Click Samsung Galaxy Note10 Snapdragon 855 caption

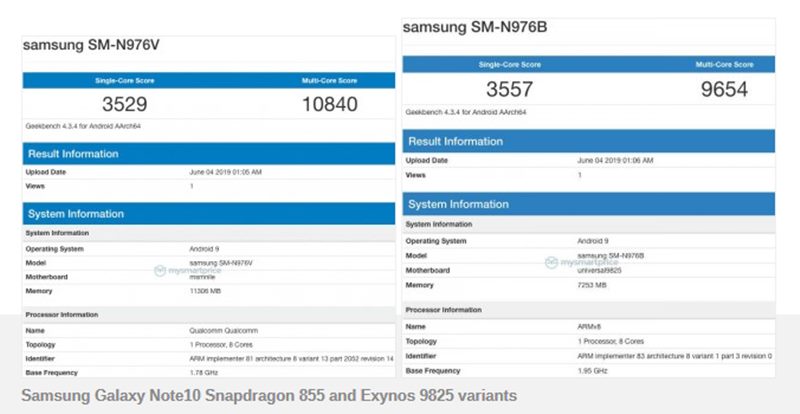pyautogui.click(x=269, y=395)
